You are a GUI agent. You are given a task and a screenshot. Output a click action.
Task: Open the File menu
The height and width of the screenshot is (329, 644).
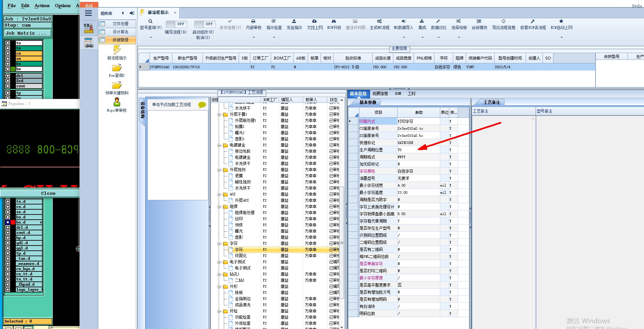pyautogui.click(x=12, y=5)
